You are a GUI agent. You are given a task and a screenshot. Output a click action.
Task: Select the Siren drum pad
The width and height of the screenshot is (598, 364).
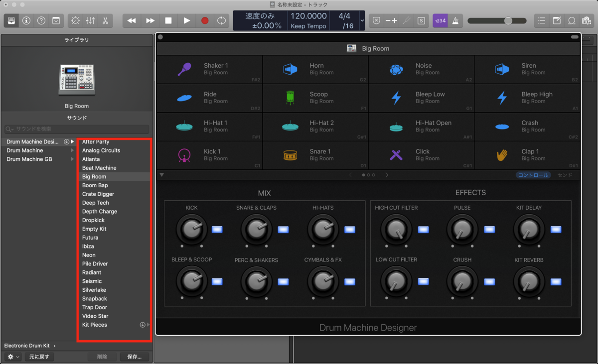[x=527, y=69]
